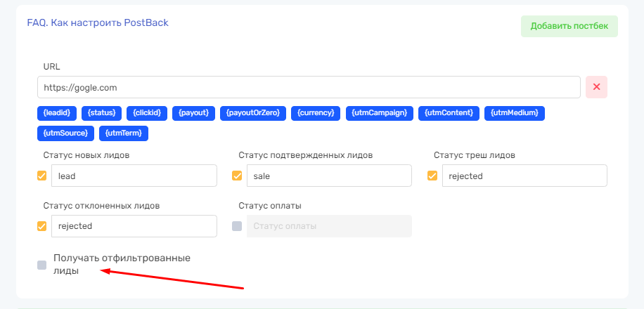
Task: Open the FAQ PostBack setup link
Action: (x=98, y=22)
